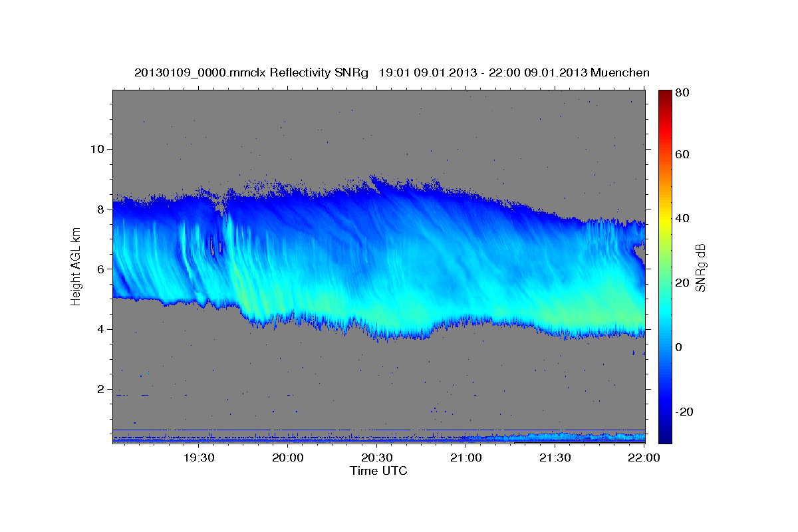The width and height of the screenshot is (798, 532).
Task: Click the 'Time UTC' axis label
Action: (378, 471)
